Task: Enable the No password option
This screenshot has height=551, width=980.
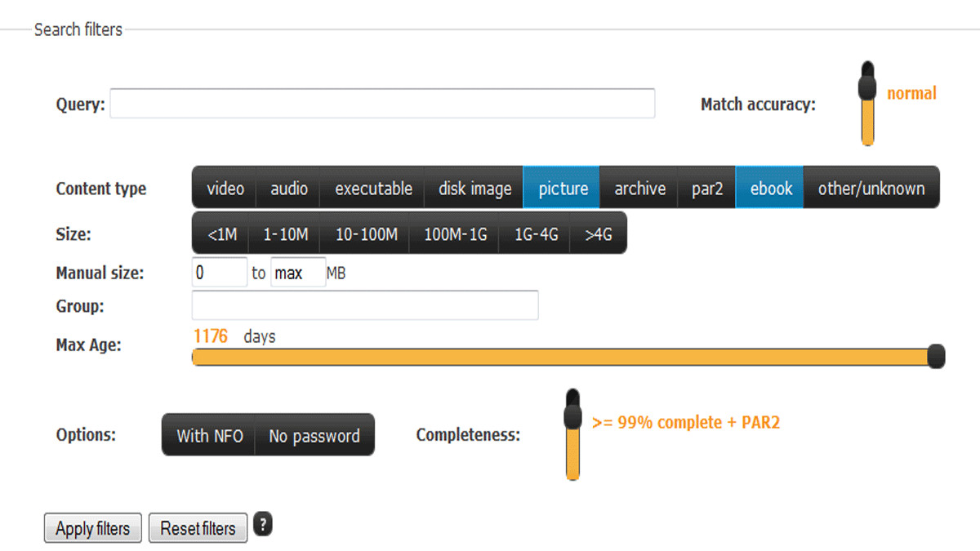Action: (x=314, y=436)
